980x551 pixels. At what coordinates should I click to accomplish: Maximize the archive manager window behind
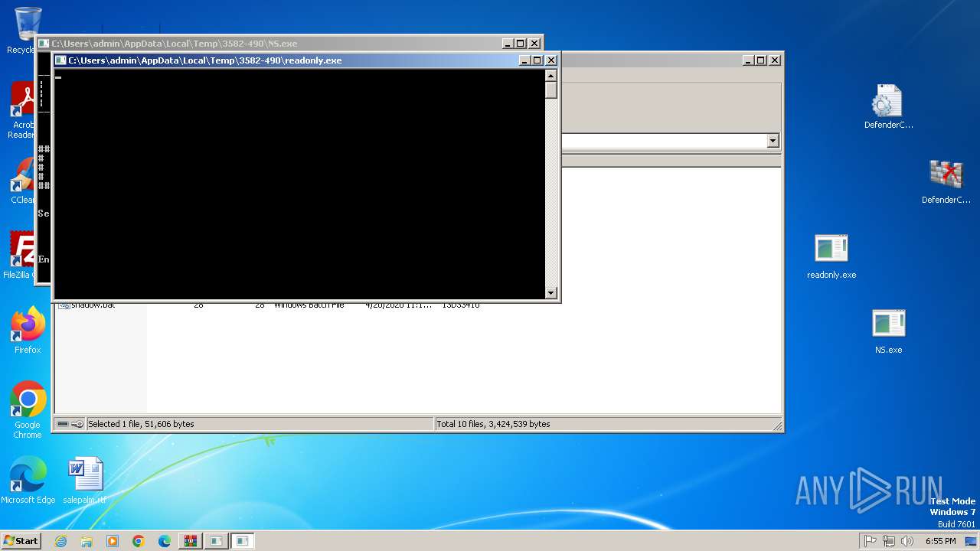pos(761,60)
